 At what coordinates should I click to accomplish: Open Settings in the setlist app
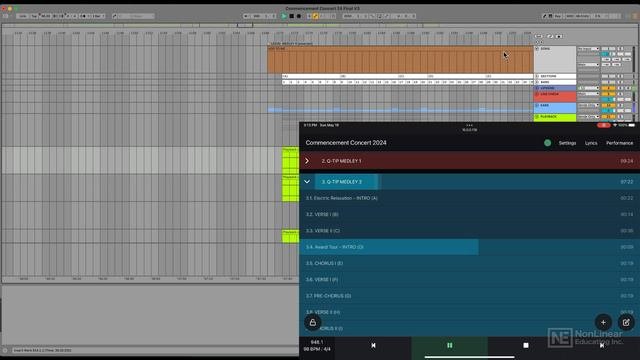(x=567, y=143)
